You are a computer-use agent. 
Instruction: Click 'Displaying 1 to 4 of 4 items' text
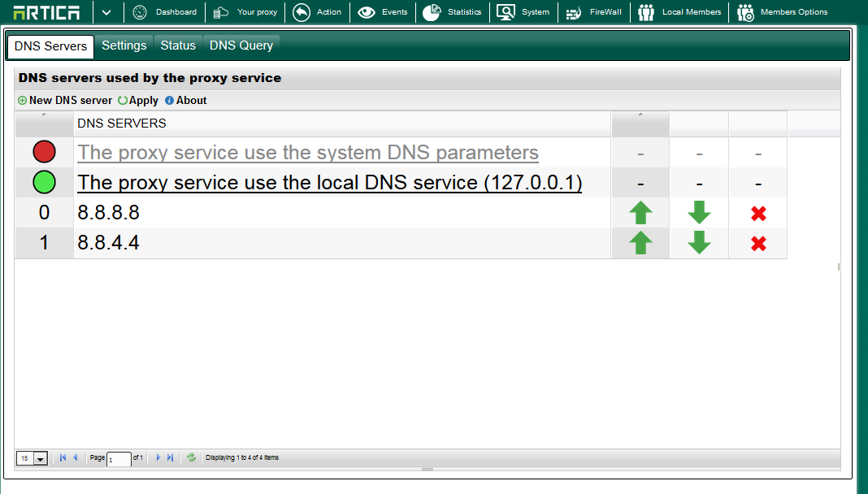coord(242,457)
